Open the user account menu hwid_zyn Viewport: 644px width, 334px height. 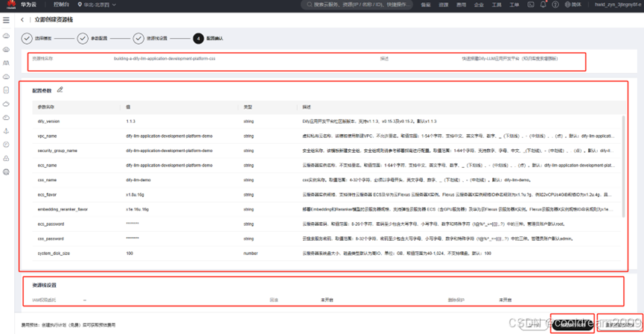617,5
